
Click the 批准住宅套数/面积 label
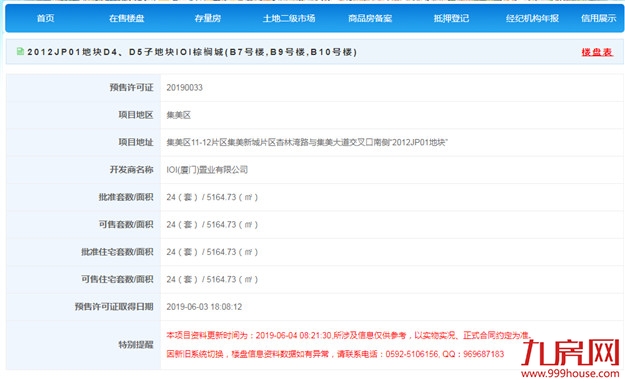pos(117,252)
